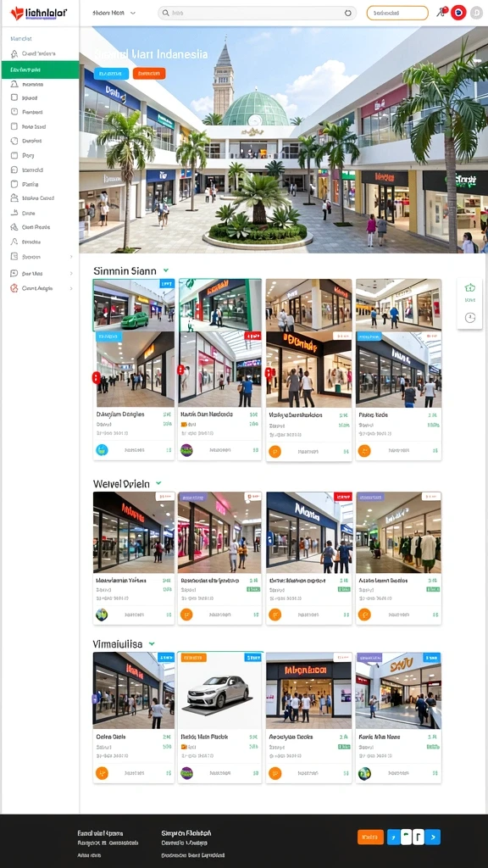Image resolution: width=488 pixels, height=868 pixels.
Task: Click the refresh icon inside search bar
Action: (x=348, y=13)
